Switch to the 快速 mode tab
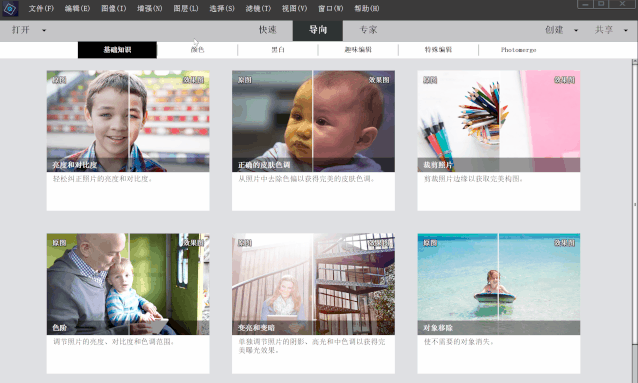This screenshot has height=383, width=638. [268, 30]
